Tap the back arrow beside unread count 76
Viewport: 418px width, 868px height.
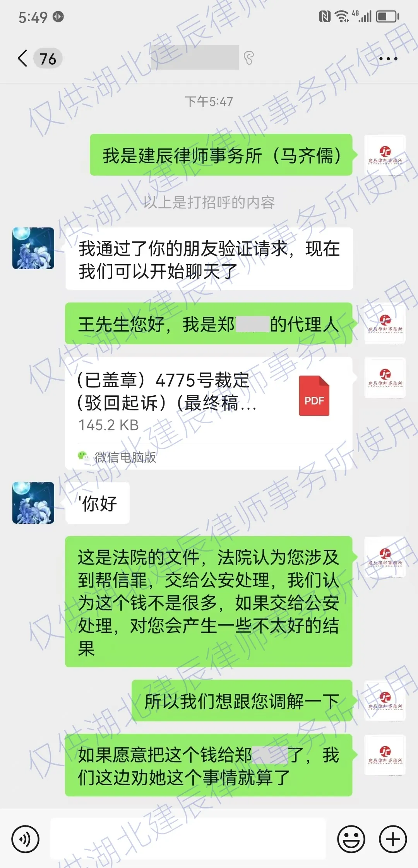22,58
